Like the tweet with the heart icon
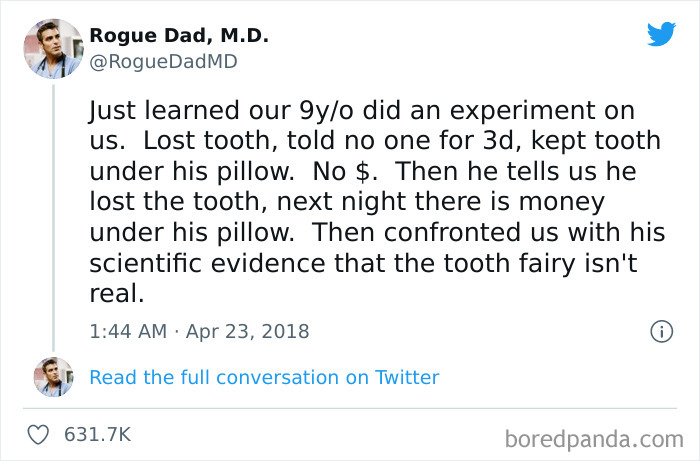The image size is (700, 461). [x=40, y=435]
